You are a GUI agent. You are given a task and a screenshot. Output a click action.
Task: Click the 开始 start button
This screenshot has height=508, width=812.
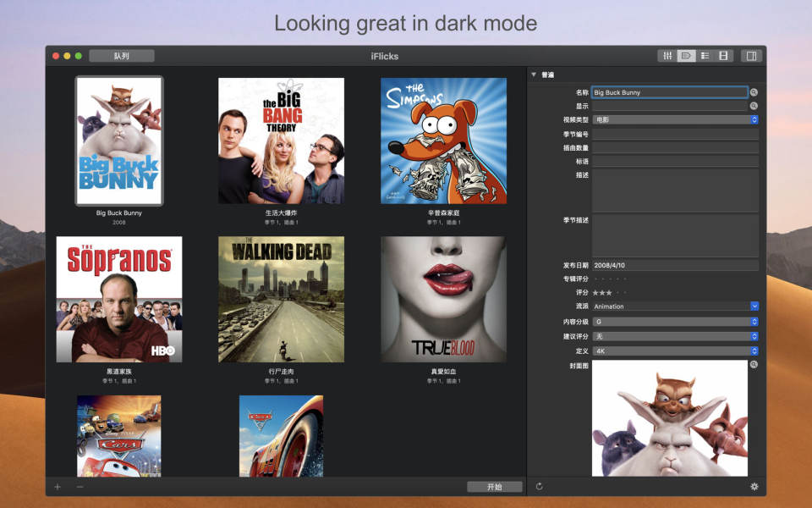click(495, 487)
